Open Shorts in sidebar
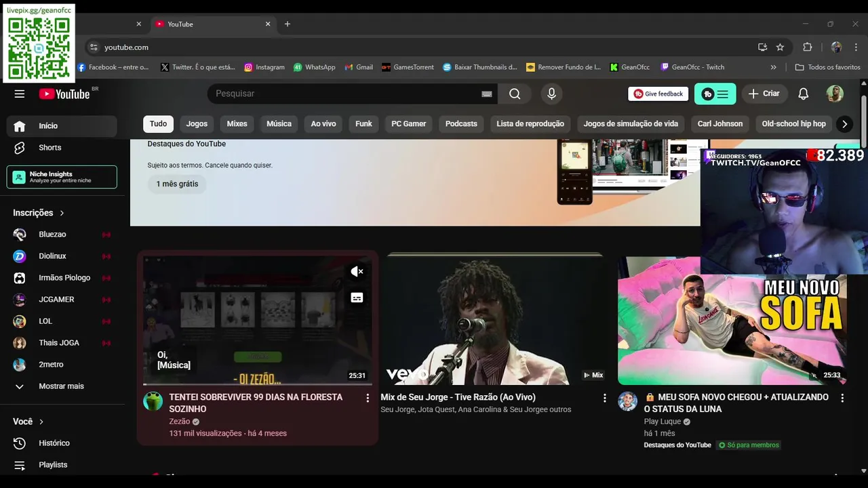This screenshot has height=488, width=868. tap(62, 148)
